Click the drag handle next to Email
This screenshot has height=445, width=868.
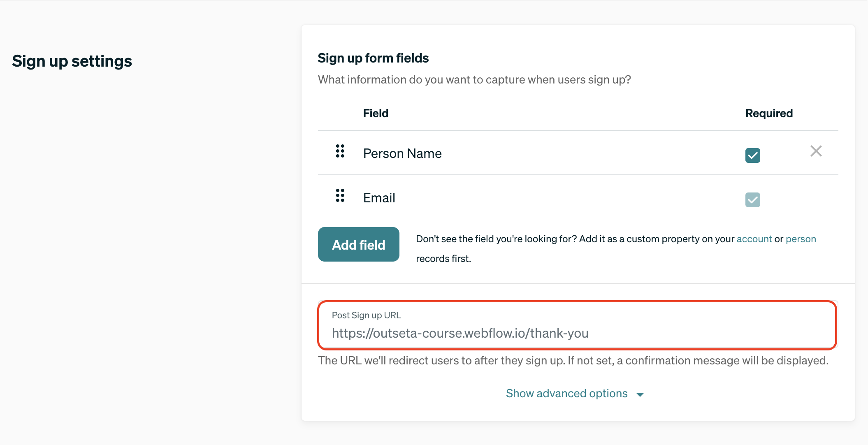pos(340,195)
